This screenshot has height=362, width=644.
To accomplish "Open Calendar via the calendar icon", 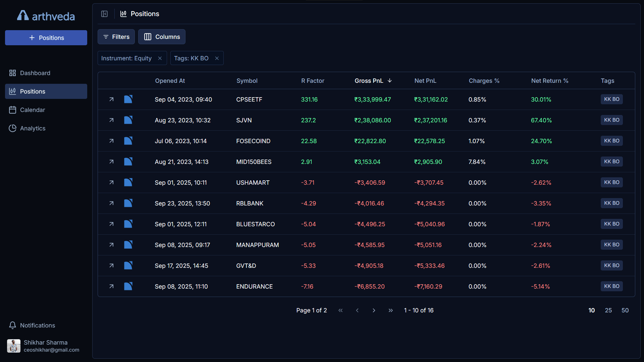I will tap(13, 110).
